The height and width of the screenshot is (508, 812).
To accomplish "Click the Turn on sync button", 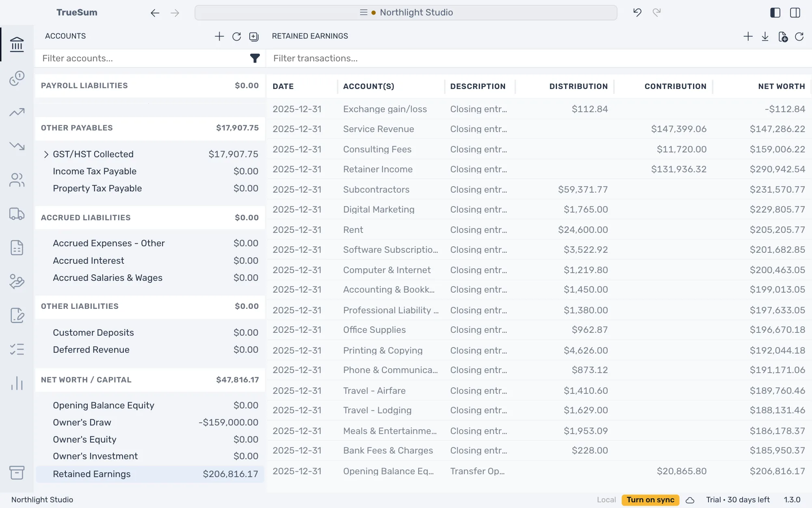I will pos(650,500).
